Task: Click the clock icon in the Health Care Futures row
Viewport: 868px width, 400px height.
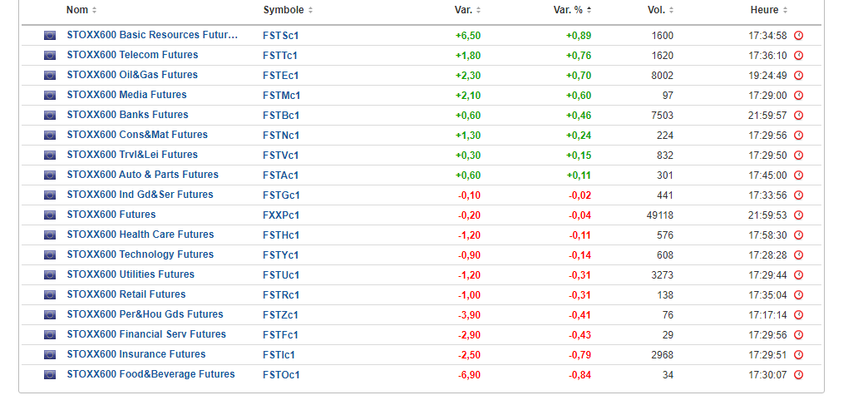Action: coord(799,235)
